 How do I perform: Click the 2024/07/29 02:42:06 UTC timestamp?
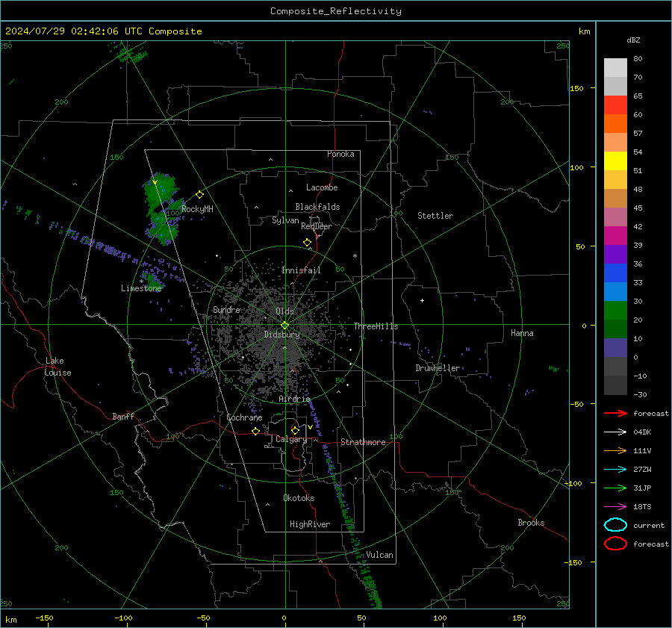pos(74,31)
